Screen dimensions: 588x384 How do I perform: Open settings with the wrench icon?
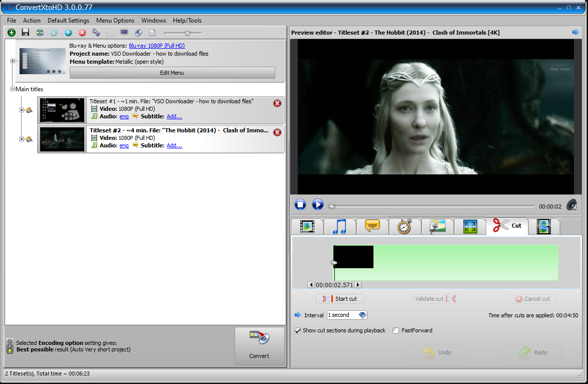[x=96, y=33]
